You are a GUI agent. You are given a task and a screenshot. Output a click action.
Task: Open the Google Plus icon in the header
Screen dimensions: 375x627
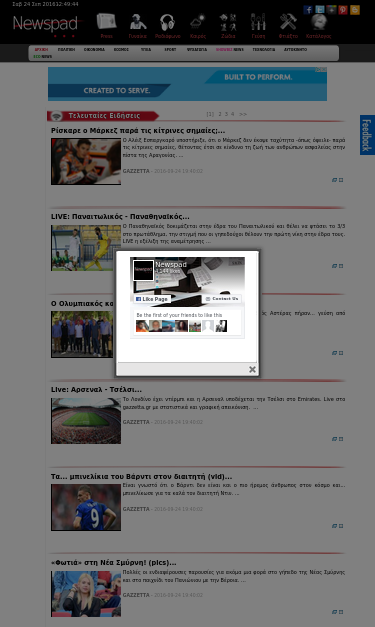coord(331,10)
